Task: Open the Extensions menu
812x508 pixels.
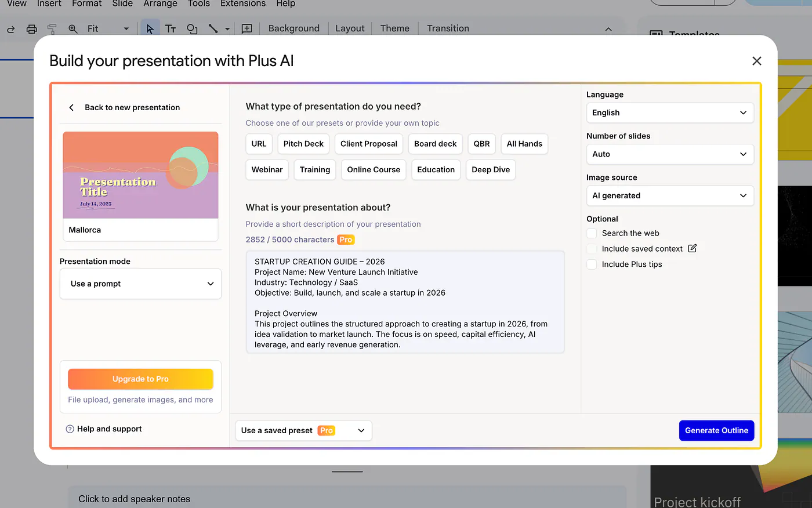Action: pos(243,3)
